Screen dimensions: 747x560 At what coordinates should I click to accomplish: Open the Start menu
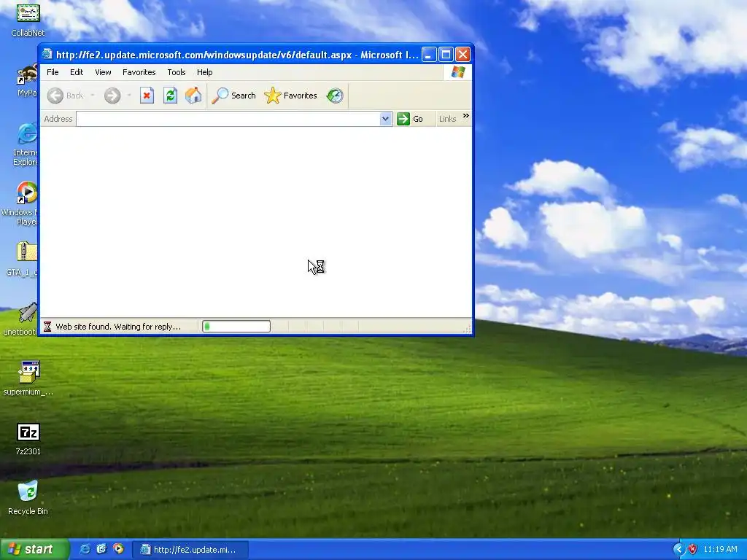(34, 549)
